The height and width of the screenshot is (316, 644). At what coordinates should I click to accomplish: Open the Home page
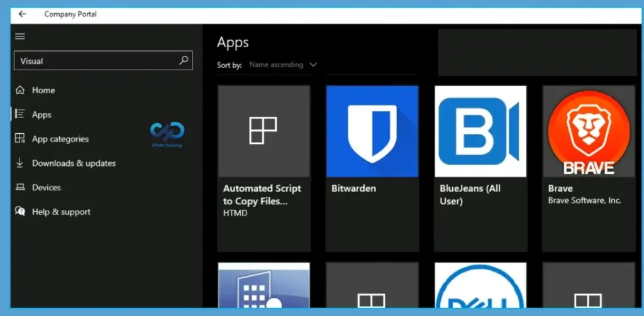43,90
